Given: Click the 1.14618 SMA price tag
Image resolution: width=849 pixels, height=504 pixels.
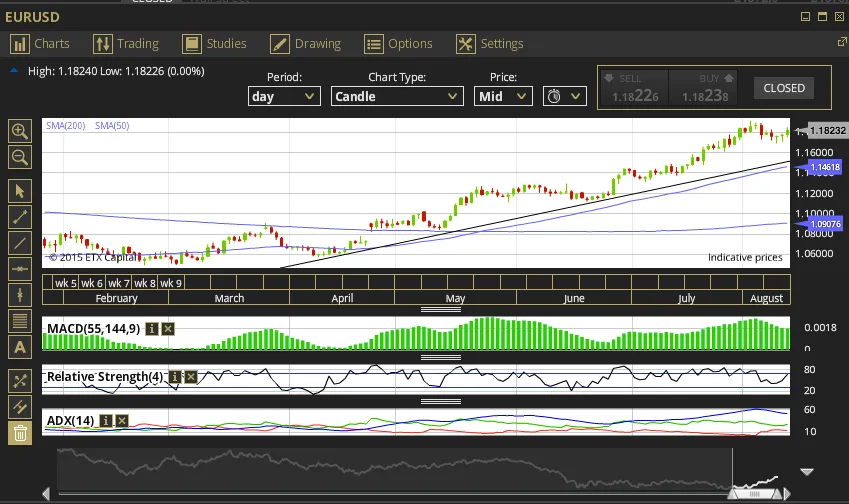Looking at the screenshot, I should coord(824,167).
